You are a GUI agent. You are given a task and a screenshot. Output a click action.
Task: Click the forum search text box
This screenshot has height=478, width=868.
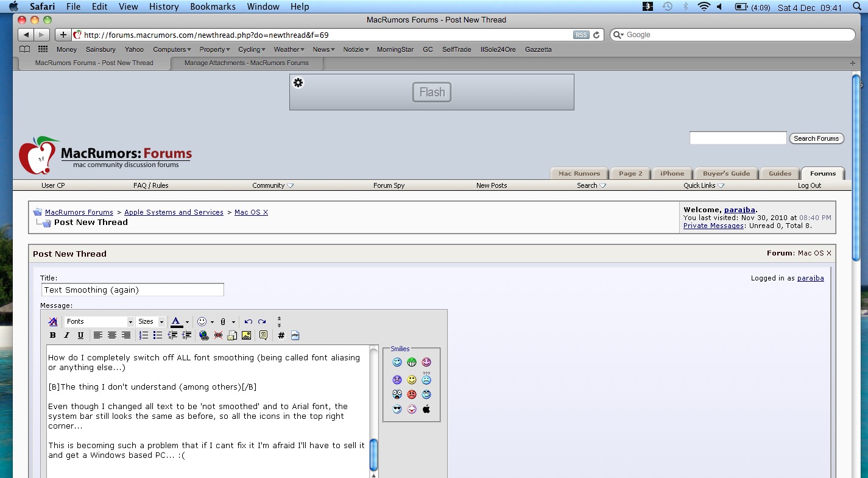[738, 138]
